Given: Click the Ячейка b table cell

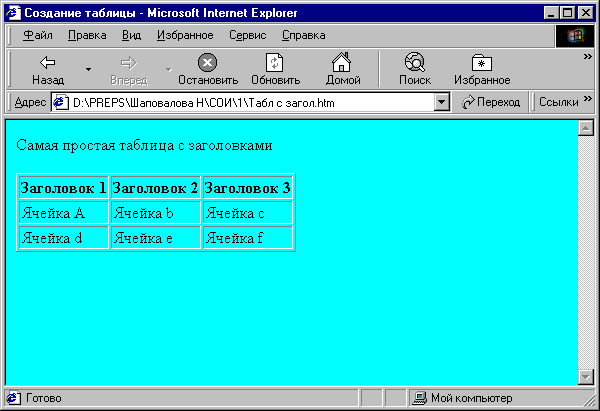Looking at the screenshot, I should [155, 212].
